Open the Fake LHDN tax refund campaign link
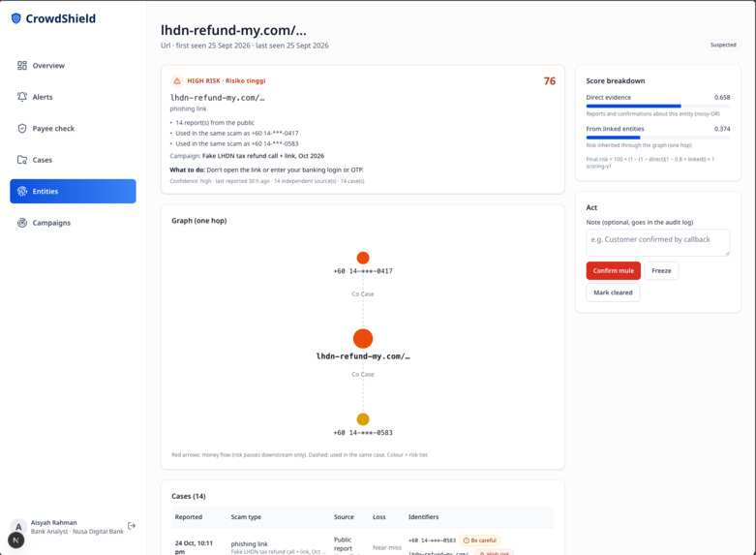This screenshot has height=555, width=756. click(262, 156)
